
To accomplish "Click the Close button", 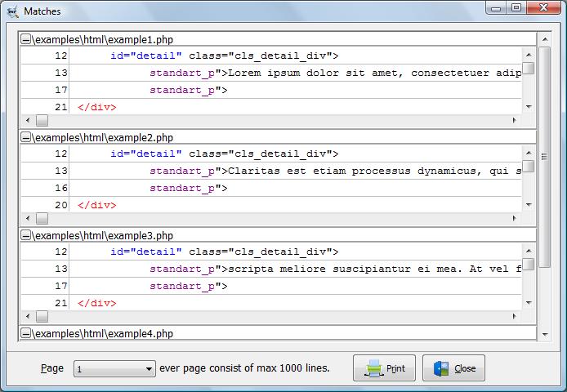I will 454,368.
